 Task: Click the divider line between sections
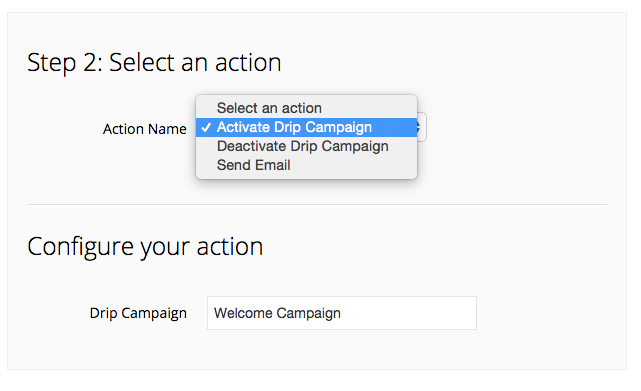point(317,204)
